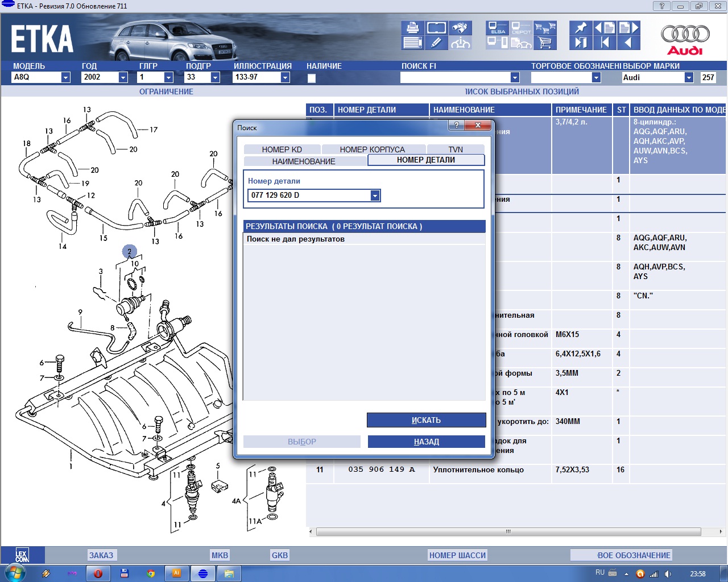Click the question mark in Поиск dialog

[457, 125]
